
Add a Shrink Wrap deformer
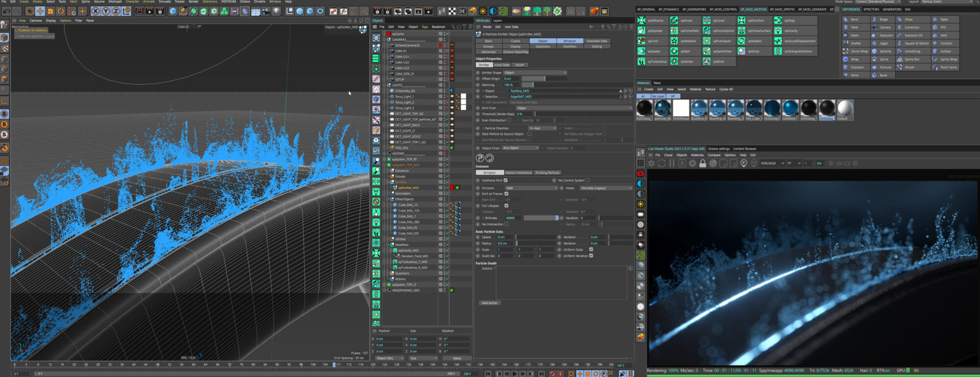click(x=856, y=51)
